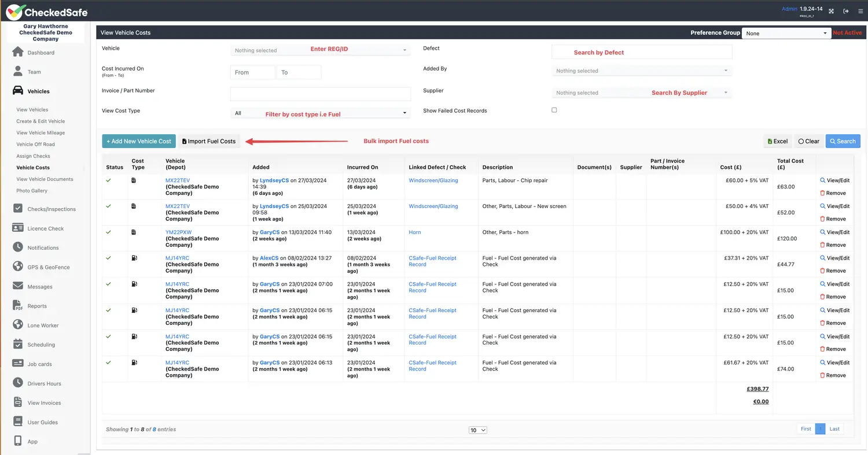The width and height of the screenshot is (868, 455).
Task: Select Photo Gallery from Vehicles submenu
Action: [32, 191]
